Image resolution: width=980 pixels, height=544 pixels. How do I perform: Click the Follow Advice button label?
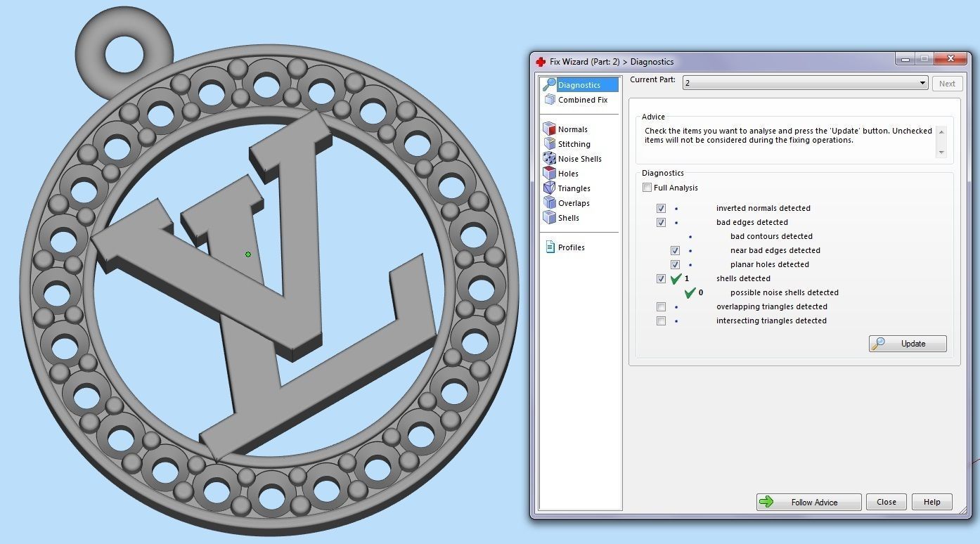(x=814, y=503)
